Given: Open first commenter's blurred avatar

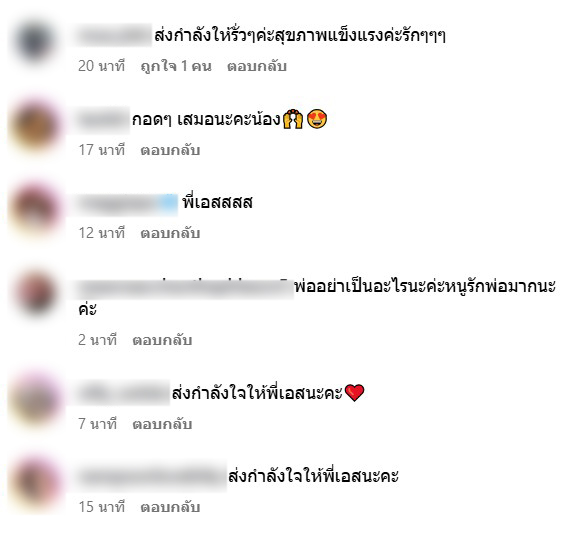Looking at the screenshot, I should 35,42.
